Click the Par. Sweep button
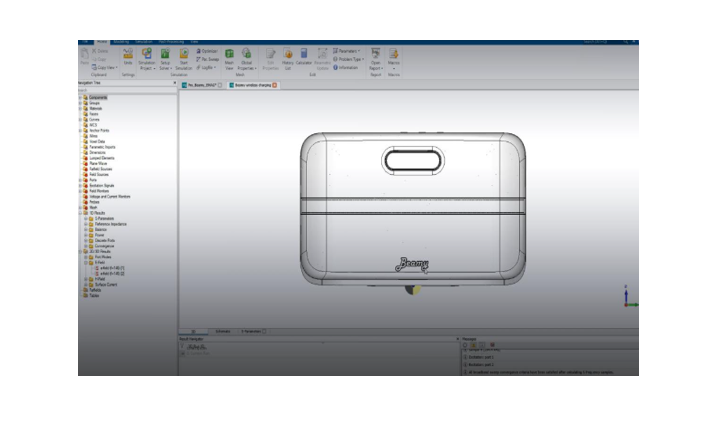This screenshot has width=707, height=423. click(209, 58)
